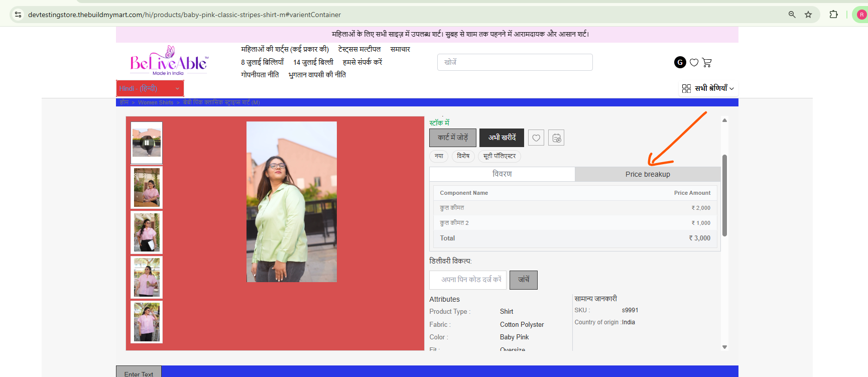Open wishlist heart icon in site header
The width and height of the screenshot is (868, 377).
click(x=694, y=62)
